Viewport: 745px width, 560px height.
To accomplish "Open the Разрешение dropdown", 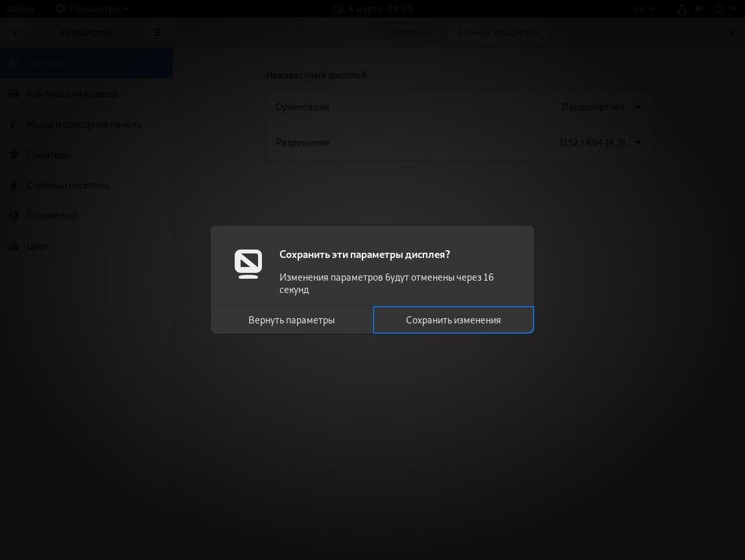I will pyautogui.click(x=597, y=143).
